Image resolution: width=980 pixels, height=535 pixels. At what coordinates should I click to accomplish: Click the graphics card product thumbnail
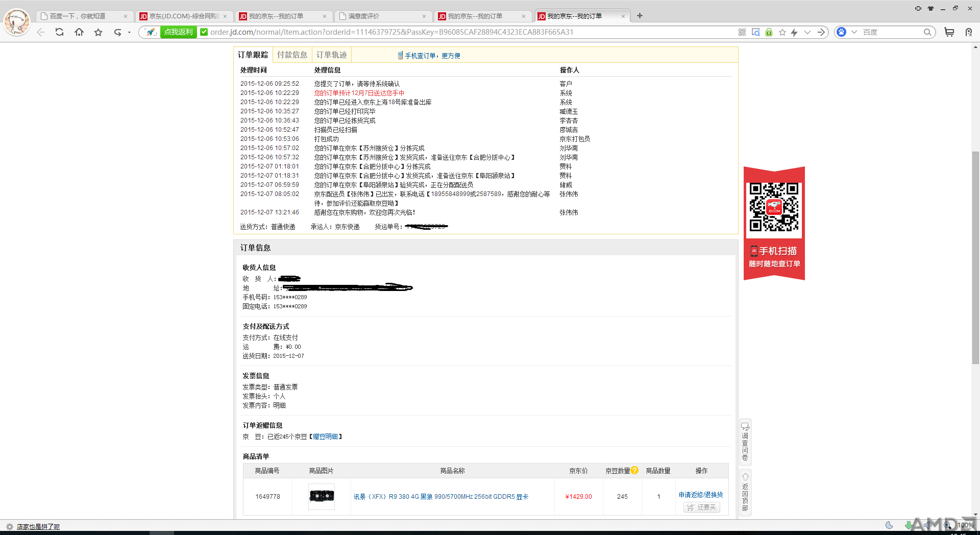click(x=322, y=496)
